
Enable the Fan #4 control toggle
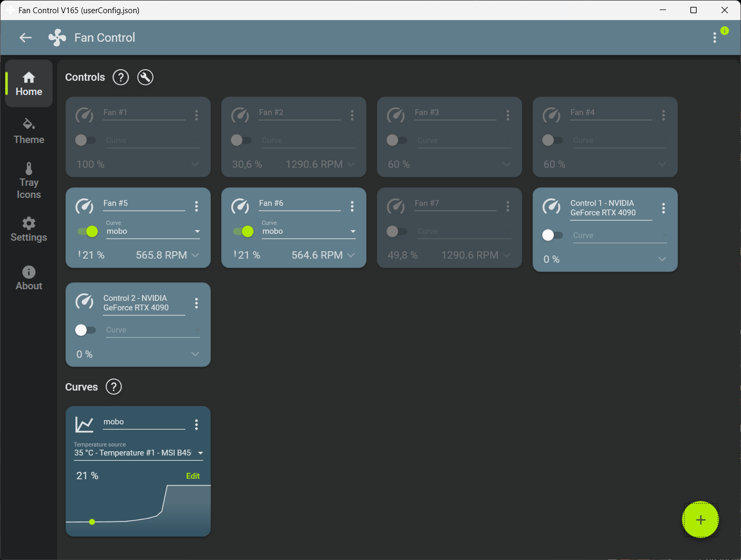tap(553, 140)
